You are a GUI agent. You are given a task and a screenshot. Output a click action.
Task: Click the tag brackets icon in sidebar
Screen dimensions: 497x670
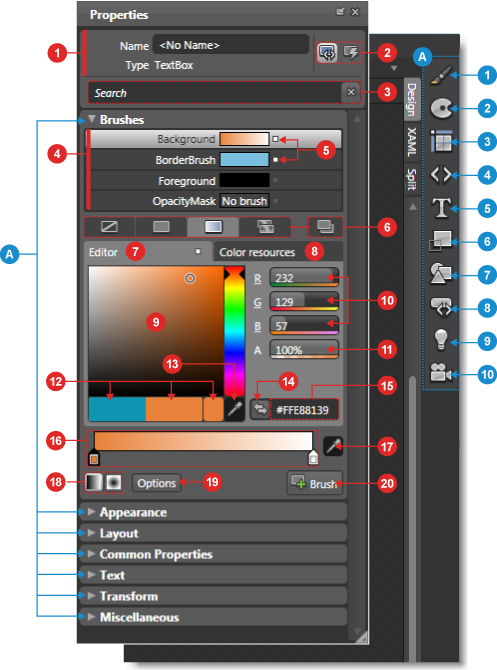point(441,307)
